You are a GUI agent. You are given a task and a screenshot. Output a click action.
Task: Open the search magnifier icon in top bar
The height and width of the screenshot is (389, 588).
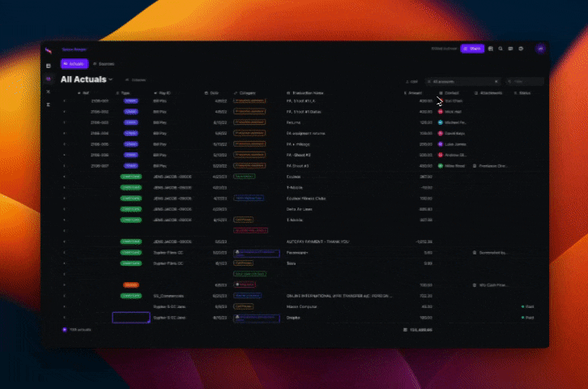501,49
